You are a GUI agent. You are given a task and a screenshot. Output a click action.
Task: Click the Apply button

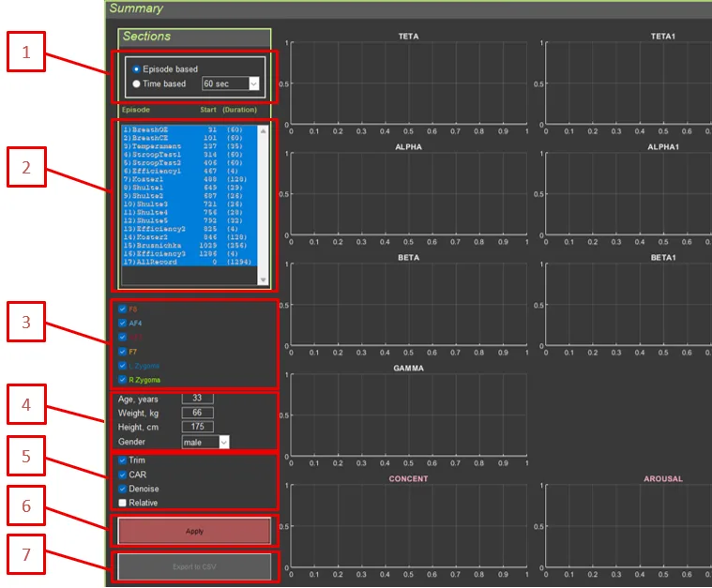194,531
